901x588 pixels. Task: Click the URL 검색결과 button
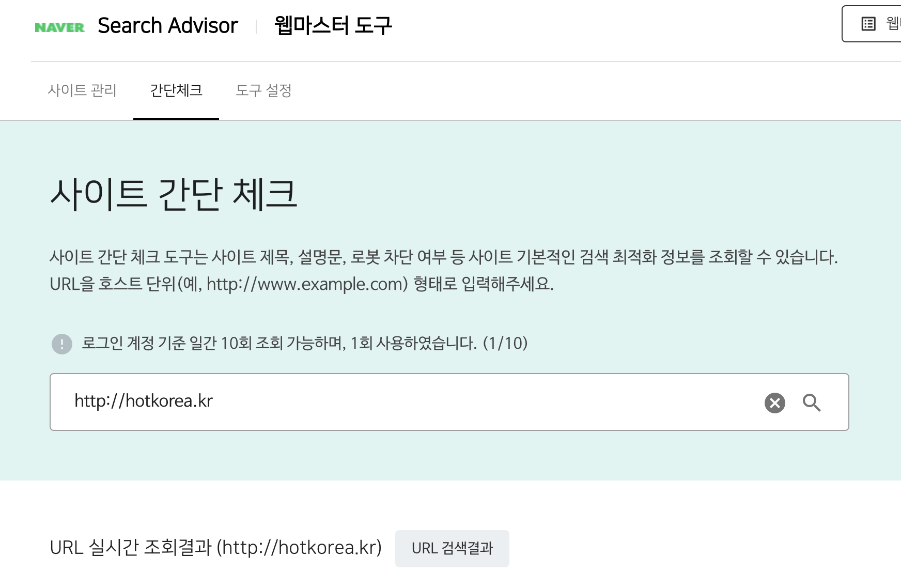coord(452,548)
